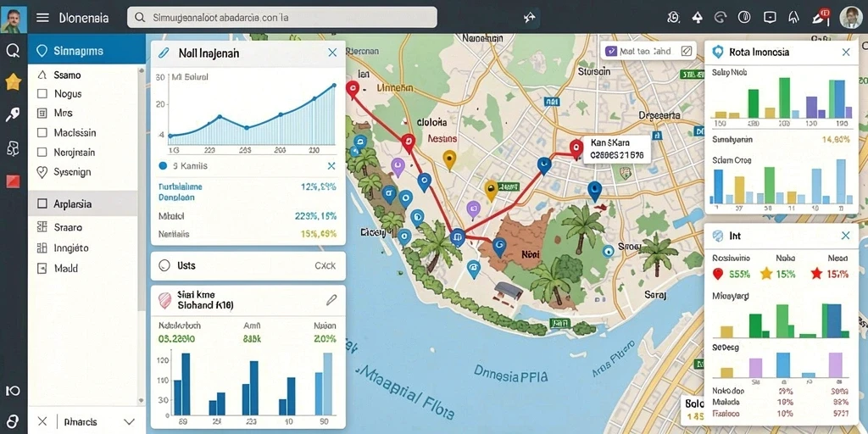The image size is (868, 434).
Task: Click the edit pencil in Slohand panel
Action: point(331,300)
